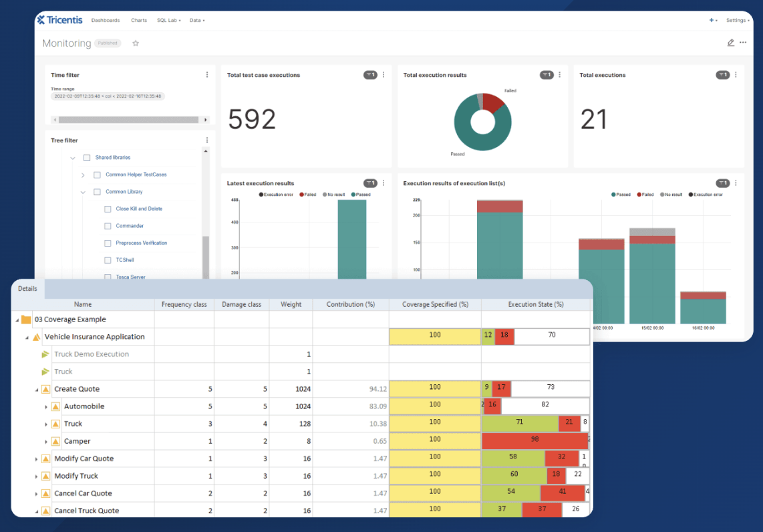Expand the Automobile row in Details

(x=46, y=407)
